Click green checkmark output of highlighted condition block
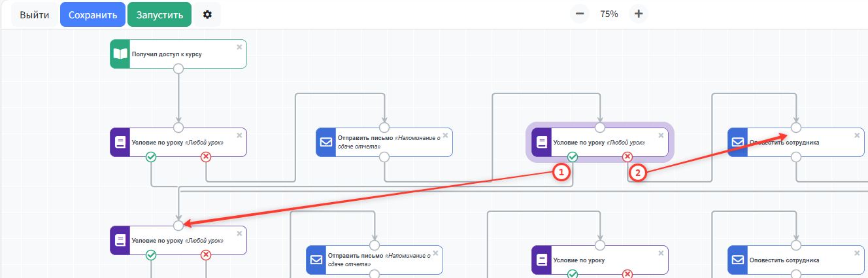 [x=573, y=156]
